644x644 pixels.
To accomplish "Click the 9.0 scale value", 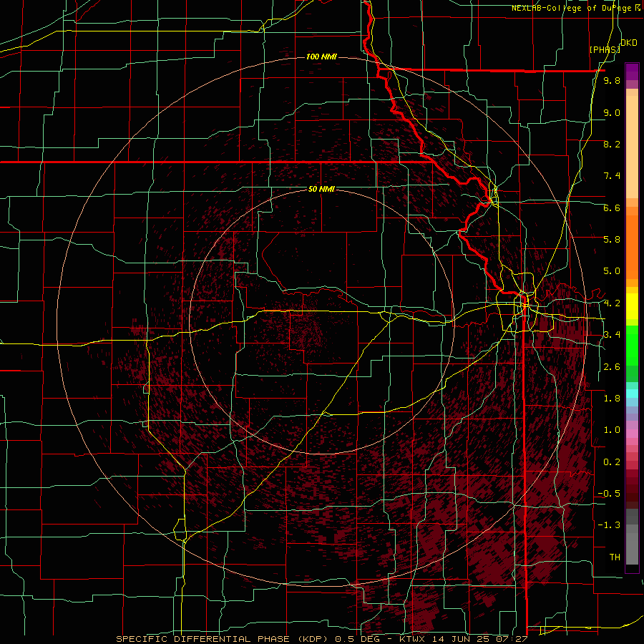I will click(612, 112).
